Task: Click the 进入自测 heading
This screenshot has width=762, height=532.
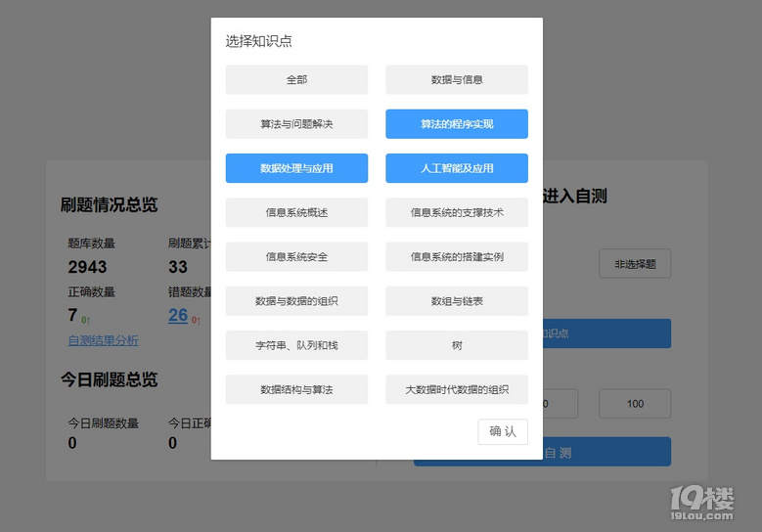Action: pos(575,196)
